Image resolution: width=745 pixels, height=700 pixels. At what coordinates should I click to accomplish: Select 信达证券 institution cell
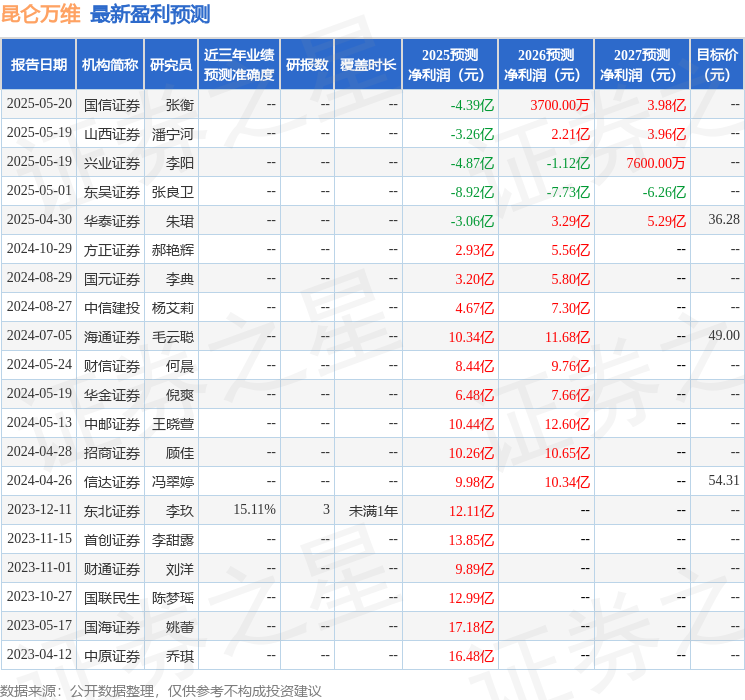click(x=112, y=482)
